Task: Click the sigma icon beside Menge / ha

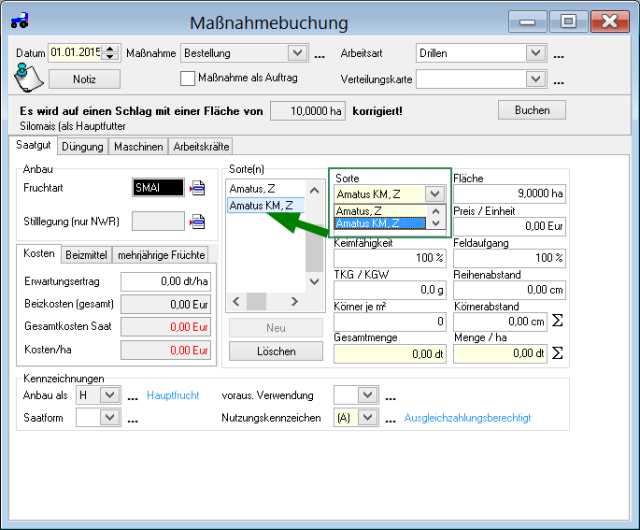Action: pyautogui.click(x=557, y=353)
